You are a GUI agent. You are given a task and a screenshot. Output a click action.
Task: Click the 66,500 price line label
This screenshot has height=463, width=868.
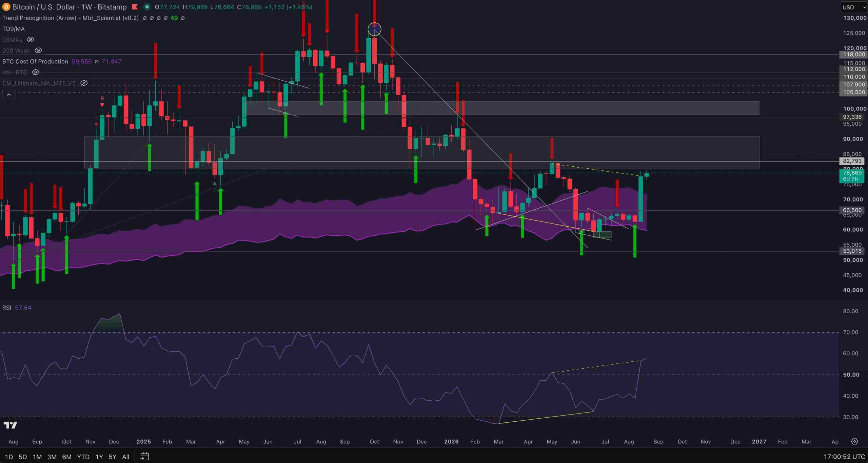[x=852, y=210]
